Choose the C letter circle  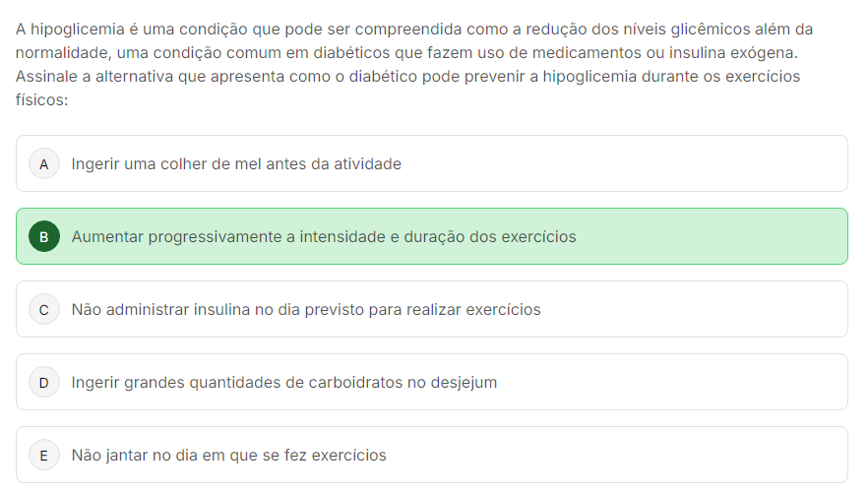(x=43, y=310)
